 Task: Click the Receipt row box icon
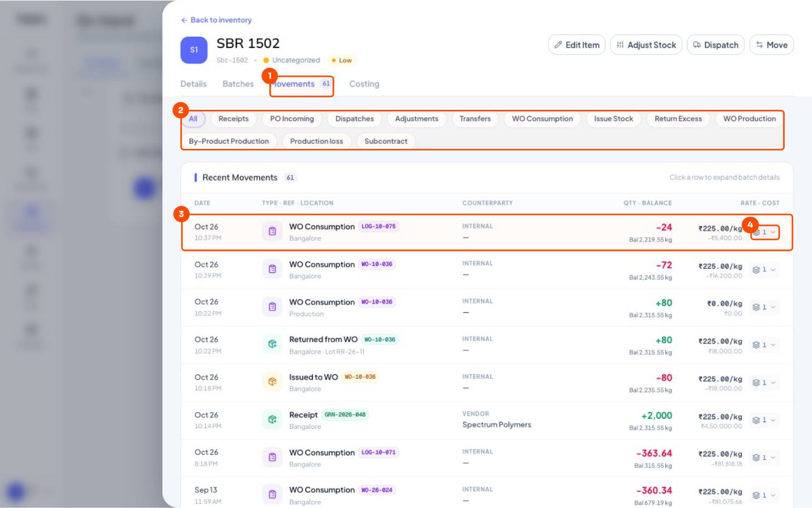(x=272, y=419)
